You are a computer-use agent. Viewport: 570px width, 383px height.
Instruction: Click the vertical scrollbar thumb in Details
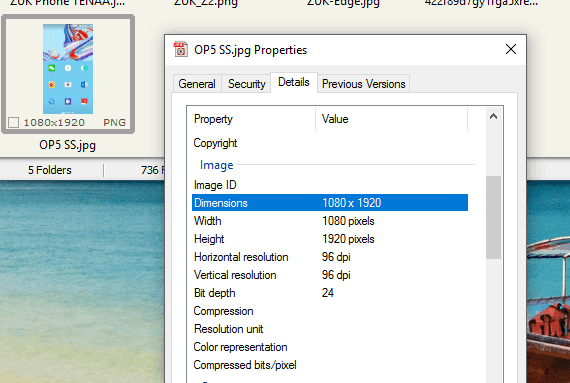coord(493,217)
